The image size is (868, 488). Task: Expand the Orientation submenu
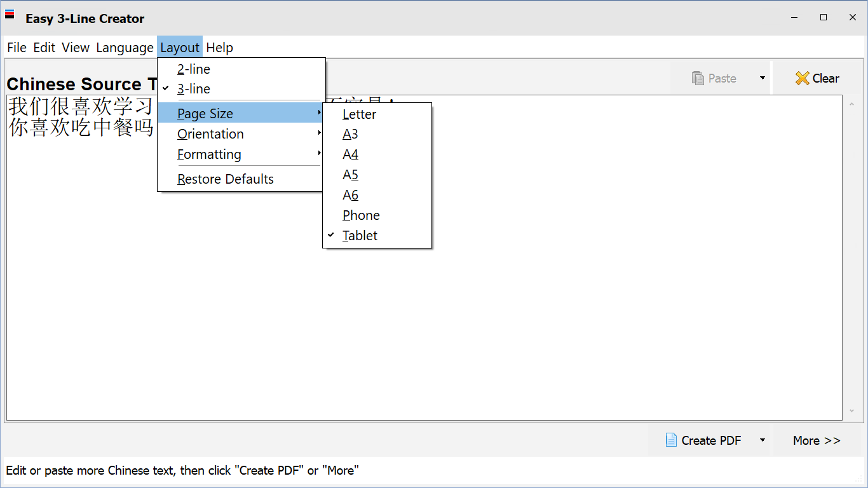[x=211, y=134]
